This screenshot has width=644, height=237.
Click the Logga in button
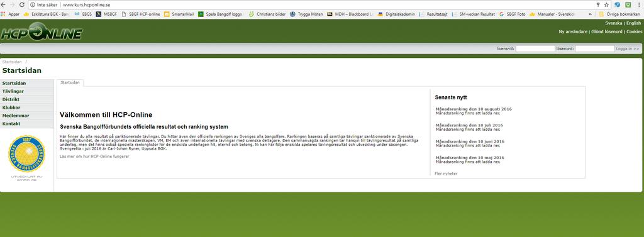click(x=627, y=48)
